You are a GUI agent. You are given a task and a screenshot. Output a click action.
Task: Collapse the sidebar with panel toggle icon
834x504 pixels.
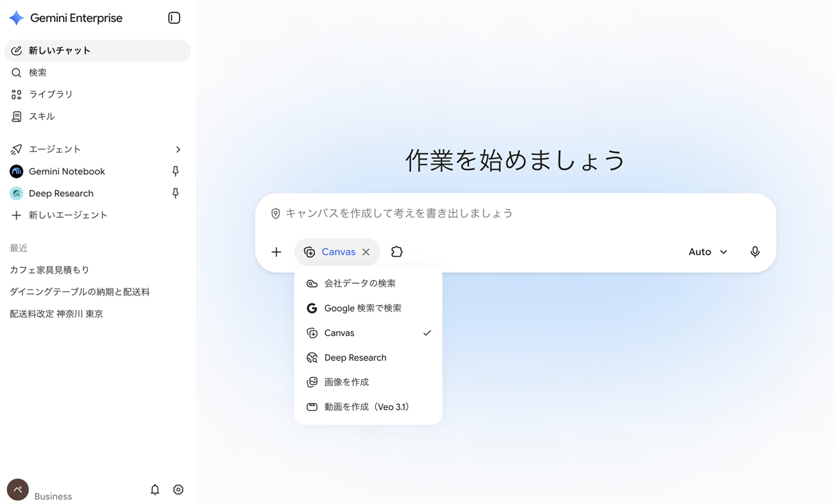[x=174, y=18]
